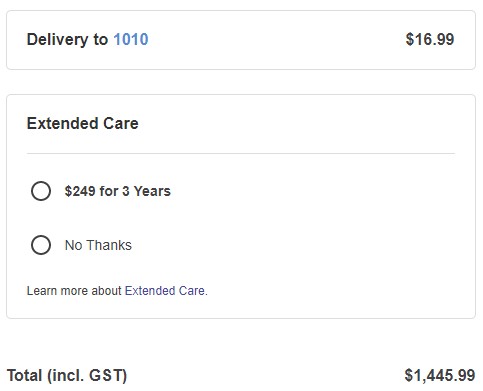Select the $249 for 3 Years radio button
The width and height of the screenshot is (483, 391).
[x=41, y=191]
